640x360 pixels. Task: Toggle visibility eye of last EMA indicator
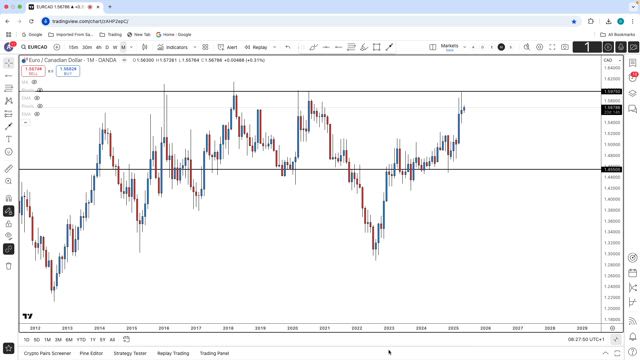pos(37,114)
